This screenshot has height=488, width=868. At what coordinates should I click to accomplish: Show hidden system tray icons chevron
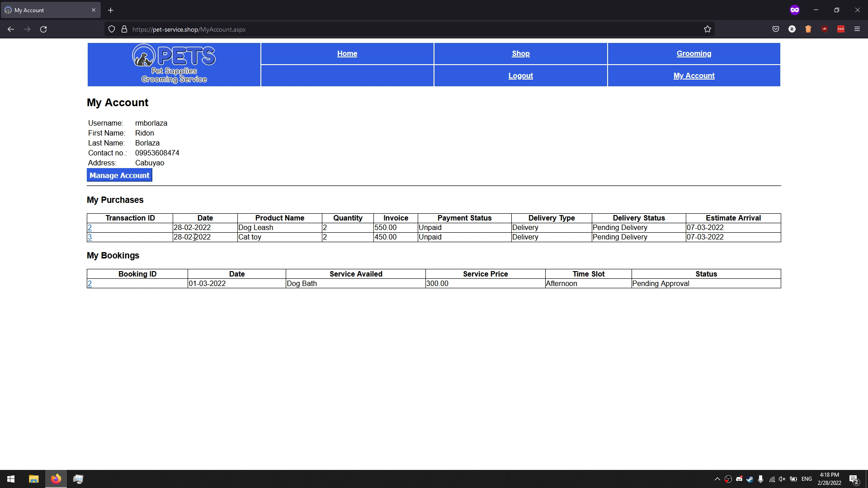pos(717,479)
